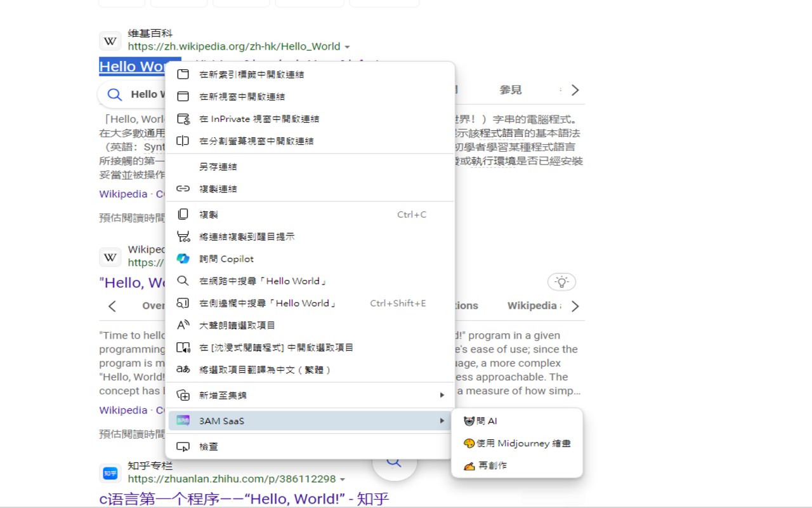Click the writing hand icon beside 再創作

click(469, 465)
